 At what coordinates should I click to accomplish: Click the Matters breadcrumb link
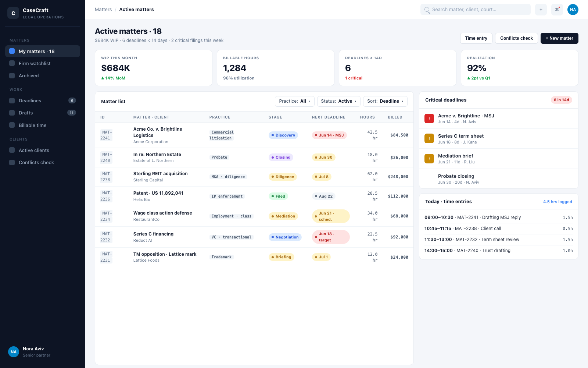[103, 10]
